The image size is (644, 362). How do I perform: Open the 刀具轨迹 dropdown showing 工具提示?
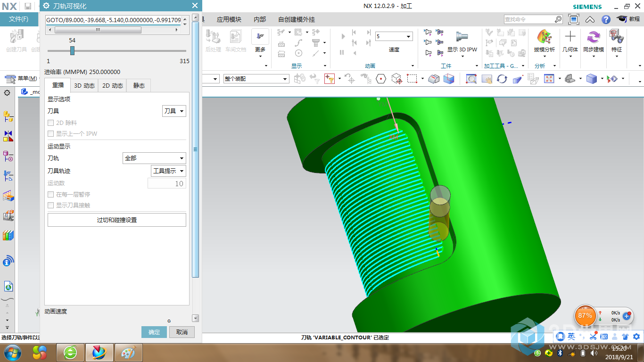point(168,171)
